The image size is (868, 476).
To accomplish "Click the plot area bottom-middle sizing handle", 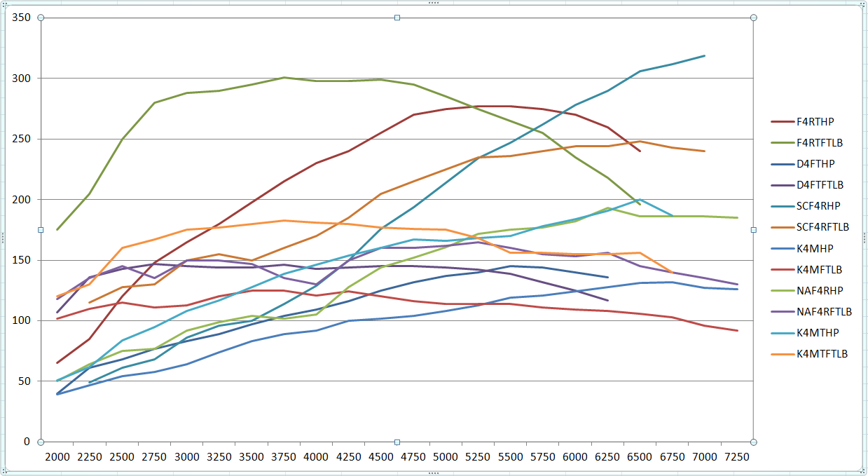I will click(x=397, y=442).
